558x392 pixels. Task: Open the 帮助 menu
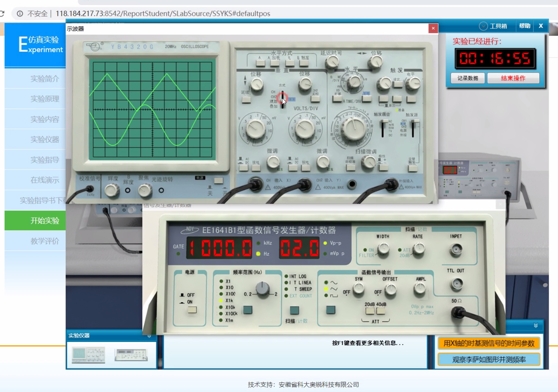[524, 26]
